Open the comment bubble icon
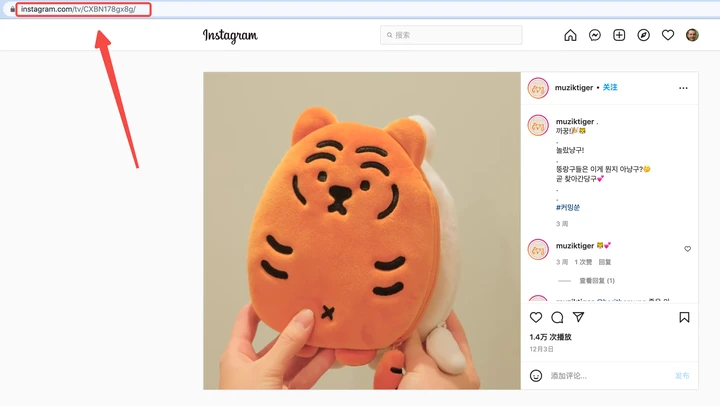The width and height of the screenshot is (720, 406). pos(557,317)
